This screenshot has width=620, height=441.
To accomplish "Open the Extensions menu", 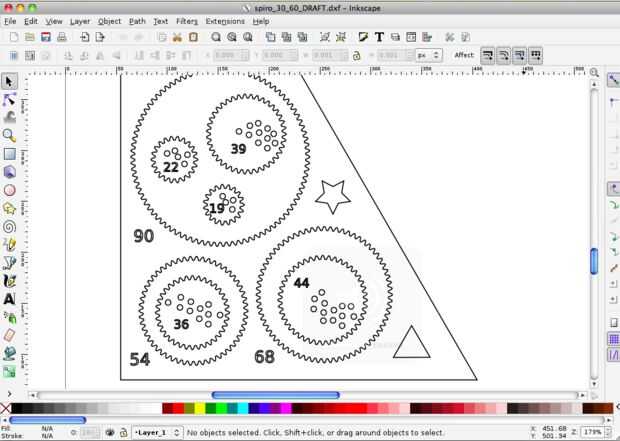I will [225, 21].
